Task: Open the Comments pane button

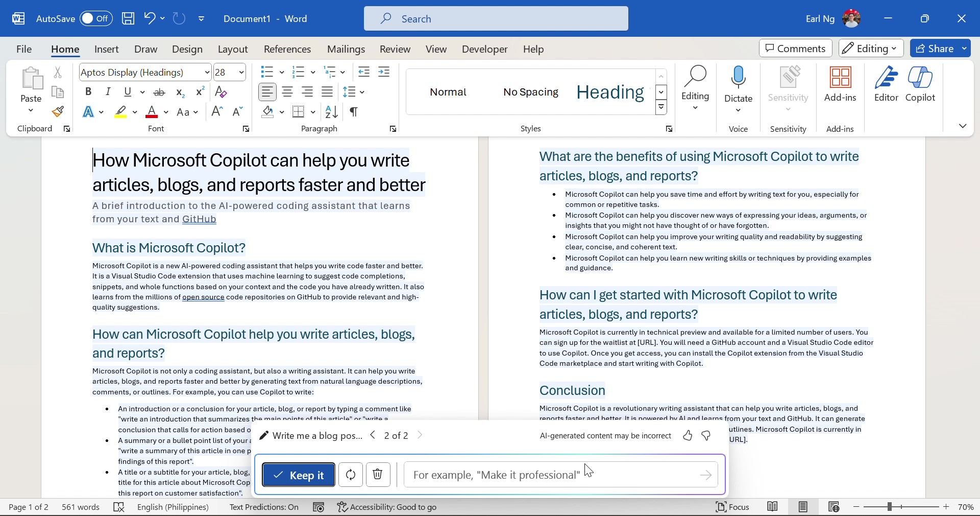Action: 796,49
